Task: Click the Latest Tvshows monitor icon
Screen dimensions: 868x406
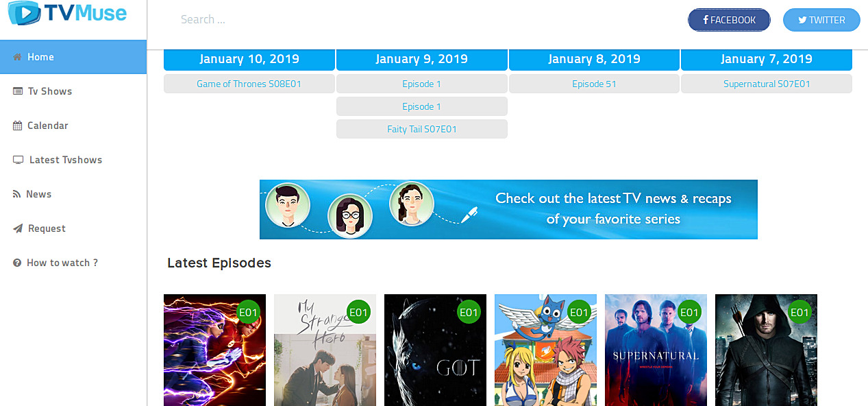Action: point(18,160)
